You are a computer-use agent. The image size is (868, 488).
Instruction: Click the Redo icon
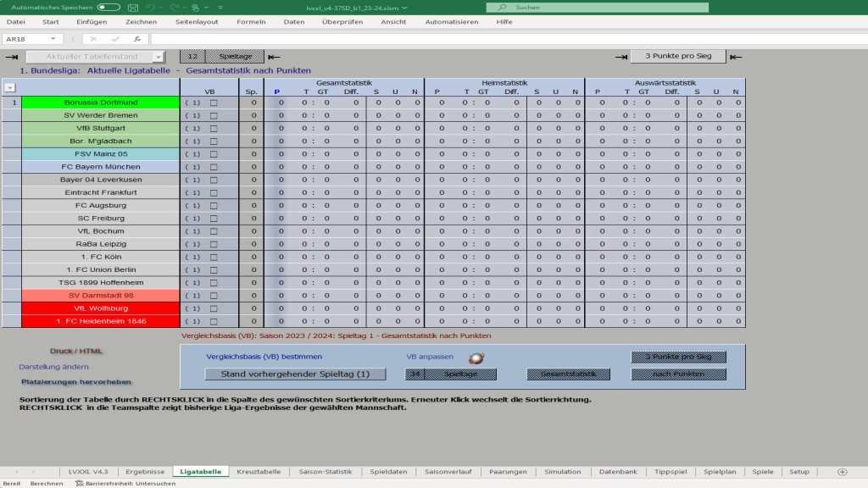pyautogui.click(x=173, y=8)
